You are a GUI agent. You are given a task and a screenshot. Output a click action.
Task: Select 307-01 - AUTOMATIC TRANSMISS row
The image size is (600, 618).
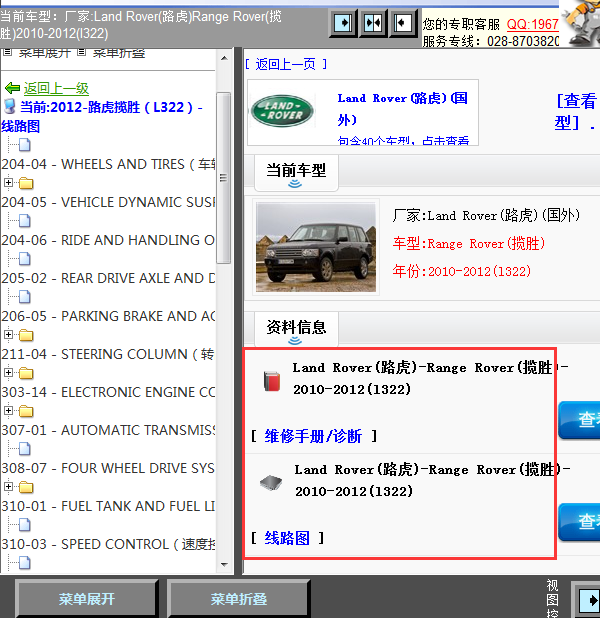108,430
